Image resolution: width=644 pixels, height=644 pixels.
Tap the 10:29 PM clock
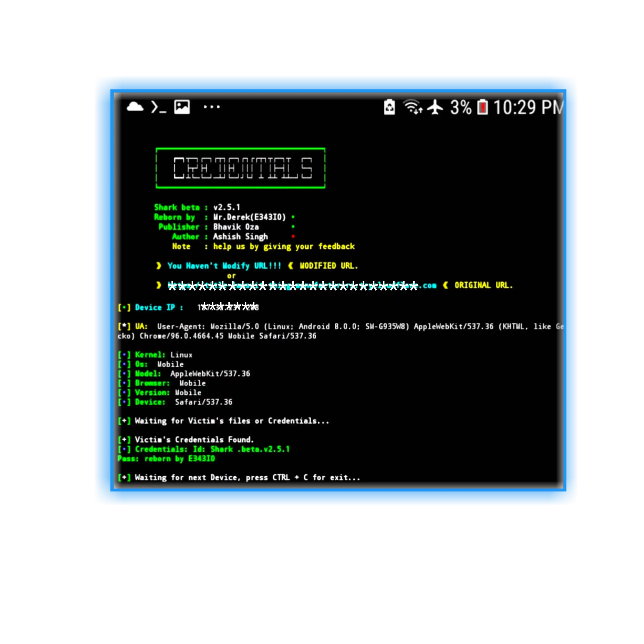tap(528, 107)
